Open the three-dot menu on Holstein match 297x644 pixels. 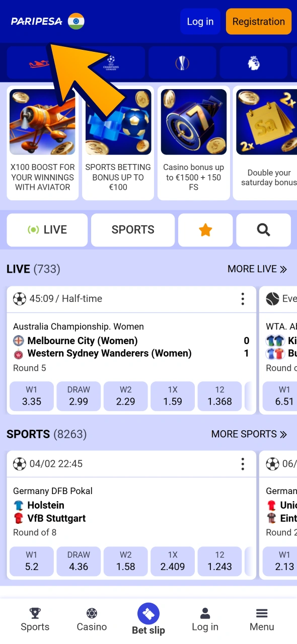tap(243, 463)
